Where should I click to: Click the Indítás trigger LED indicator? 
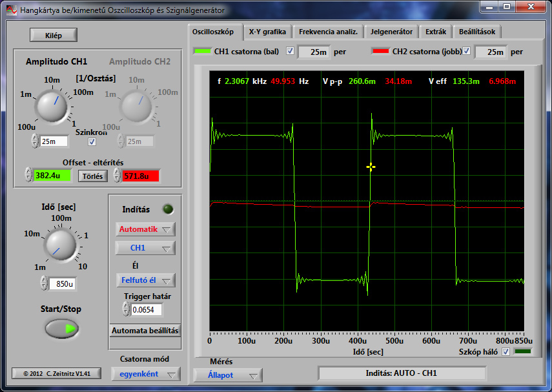[x=168, y=209]
